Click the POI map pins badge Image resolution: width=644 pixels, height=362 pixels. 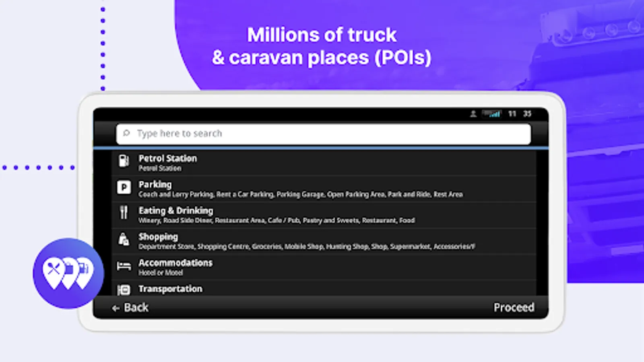(x=68, y=274)
